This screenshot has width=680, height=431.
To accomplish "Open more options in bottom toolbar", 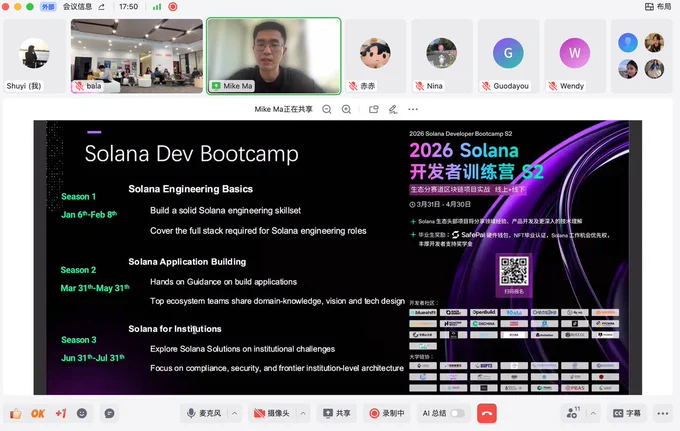I will [x=663, y=414].
